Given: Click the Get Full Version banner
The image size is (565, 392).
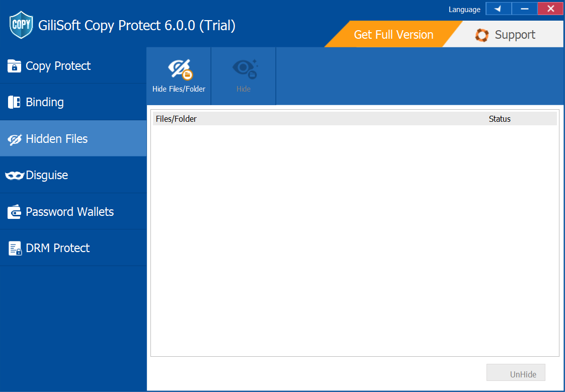Looking at the screenshot, I should tap(393, 34).
